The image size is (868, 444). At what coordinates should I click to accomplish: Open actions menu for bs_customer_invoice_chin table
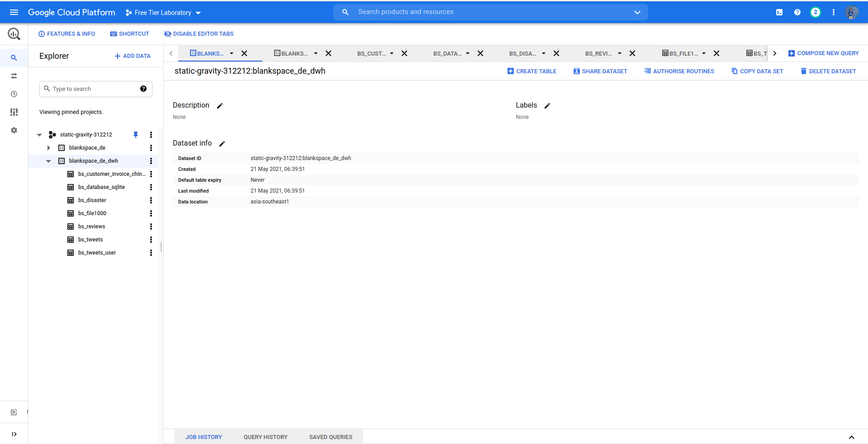[151, 174]
